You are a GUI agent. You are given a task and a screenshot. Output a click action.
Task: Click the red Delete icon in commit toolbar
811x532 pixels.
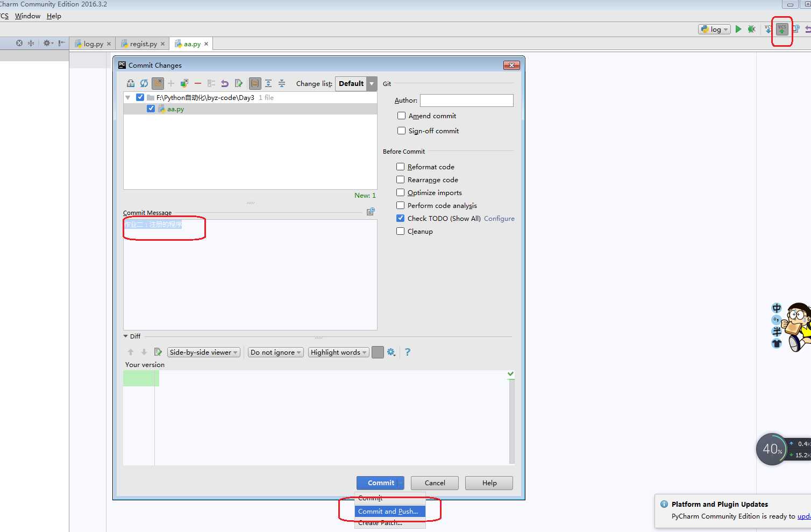(x=198, y=83)
